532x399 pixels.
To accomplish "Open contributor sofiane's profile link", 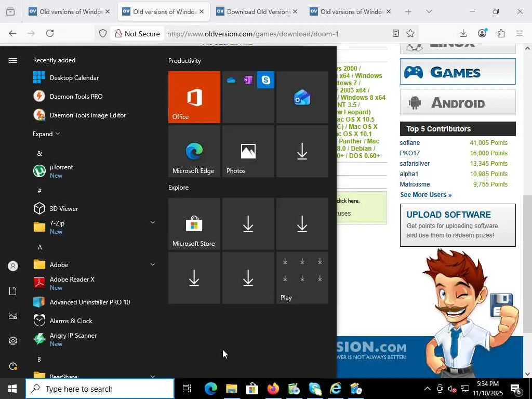I will point(409,143).
